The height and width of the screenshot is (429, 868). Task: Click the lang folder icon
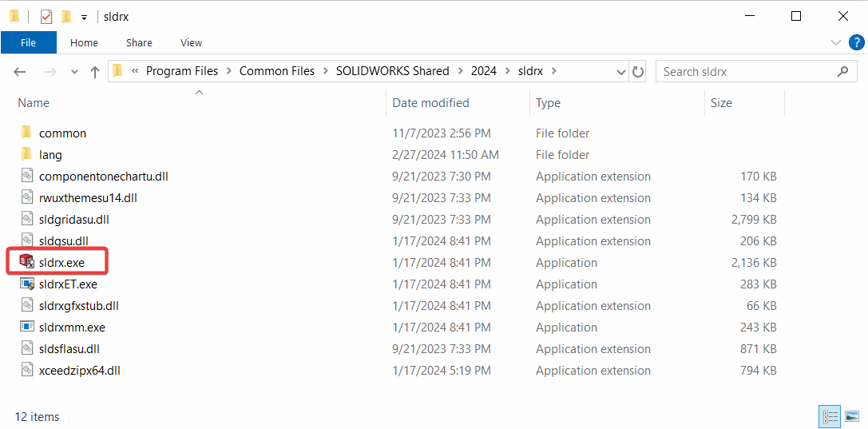pos(26,154)
